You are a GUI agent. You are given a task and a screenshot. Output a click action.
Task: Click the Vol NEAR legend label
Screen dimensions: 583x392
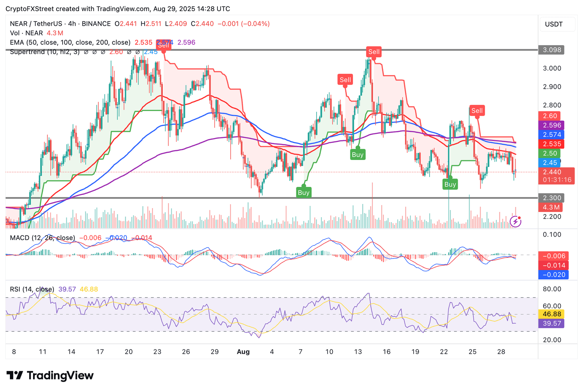click(x=26, y=33)
